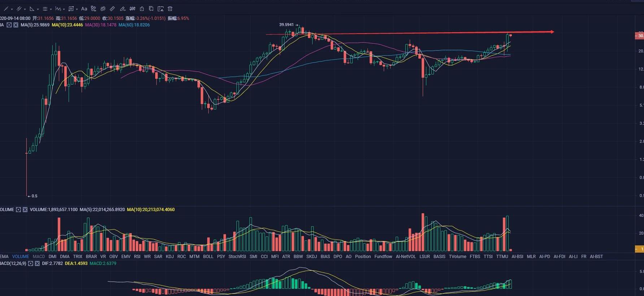This screenshot has width=644, height=296.
Task: Select the ruler measure tool
Action: click(112, 9)
